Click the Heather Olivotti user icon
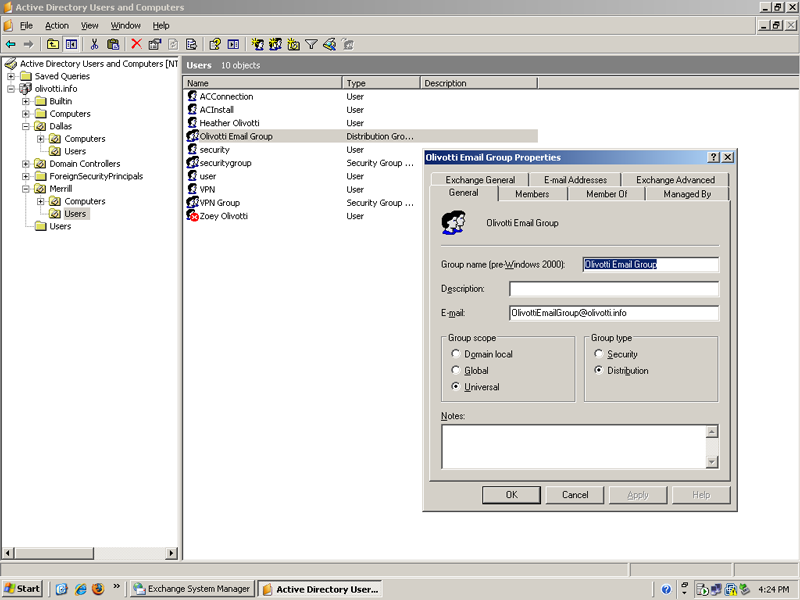The height and width of the screenshot is (600, 800). (x=192, y=123)
